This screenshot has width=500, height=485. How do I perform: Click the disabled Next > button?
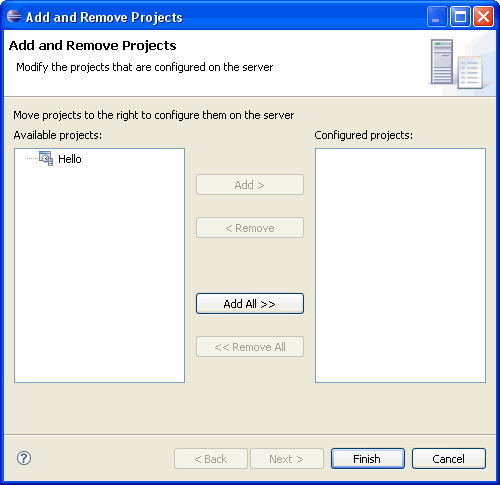287,459
